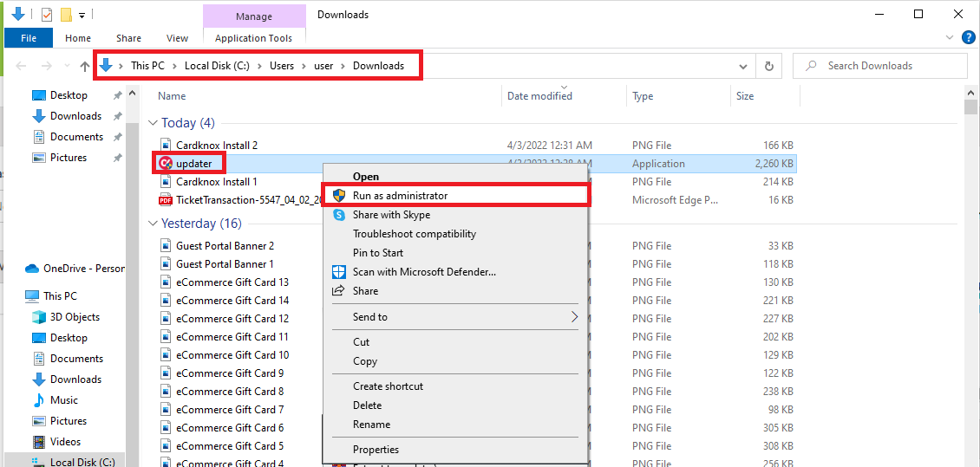Image resolution: width=980 pixels, height=467 pixels.
Task: Click the Forward navigation arrow
Action: (46, 66)
